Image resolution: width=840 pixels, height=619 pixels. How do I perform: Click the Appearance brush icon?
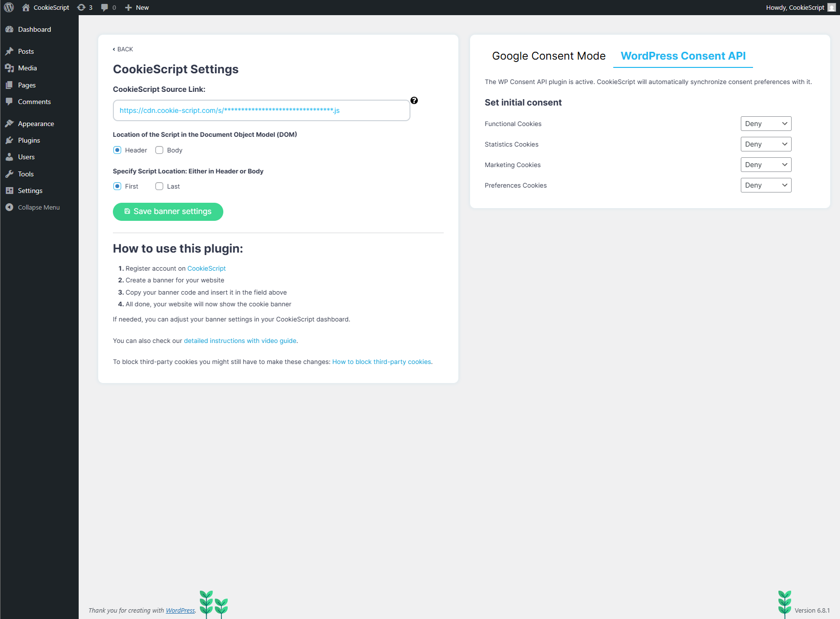9,124
